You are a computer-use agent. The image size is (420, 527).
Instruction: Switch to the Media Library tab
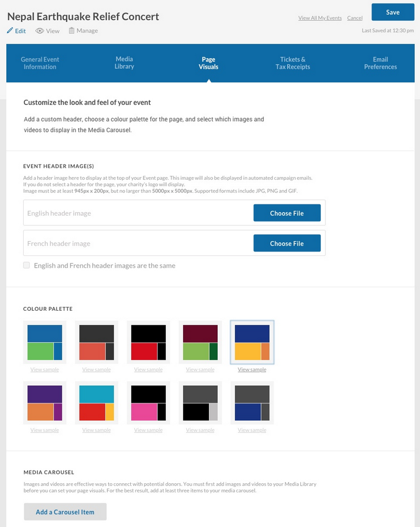pos(124,63)
